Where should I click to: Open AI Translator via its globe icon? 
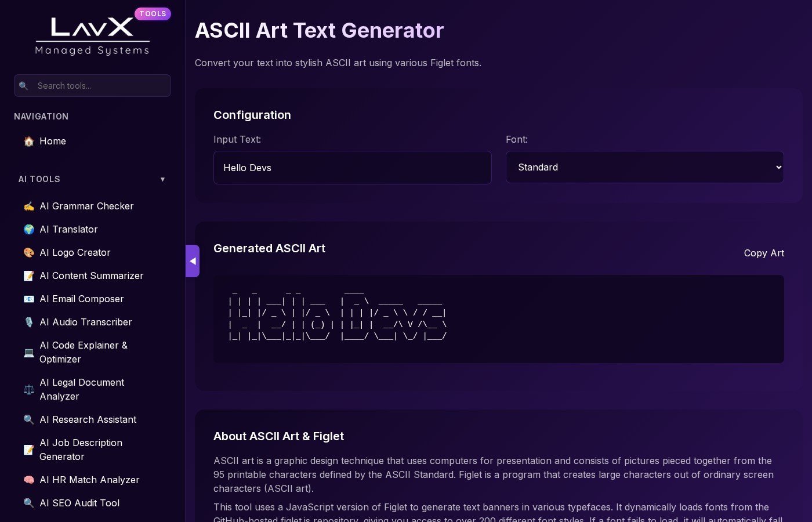(x=29, y=229)
